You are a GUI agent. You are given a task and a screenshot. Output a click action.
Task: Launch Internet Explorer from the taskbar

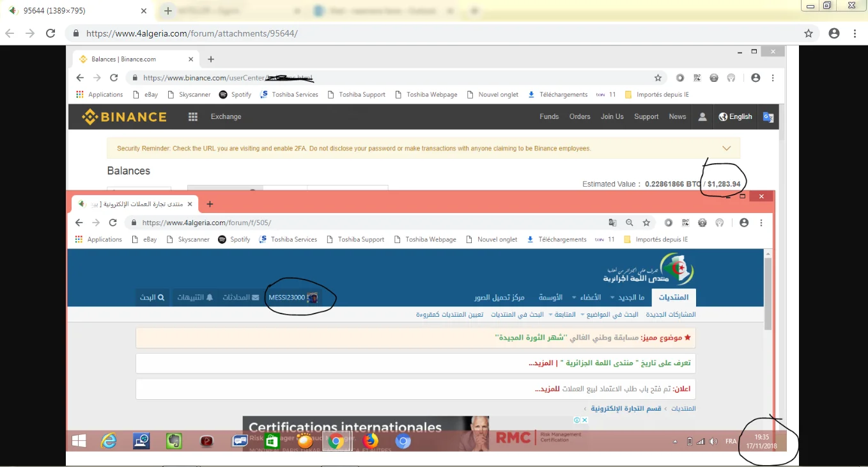tap(109, 441)
